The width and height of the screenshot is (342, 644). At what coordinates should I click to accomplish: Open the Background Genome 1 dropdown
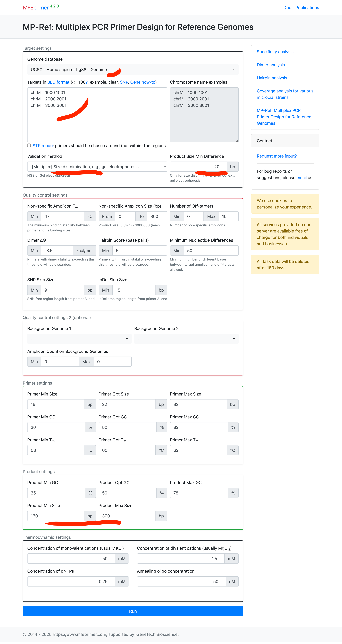tap(79, 339)
